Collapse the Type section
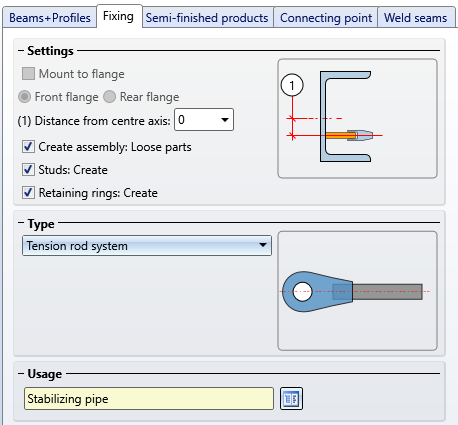 click(21, 223)
